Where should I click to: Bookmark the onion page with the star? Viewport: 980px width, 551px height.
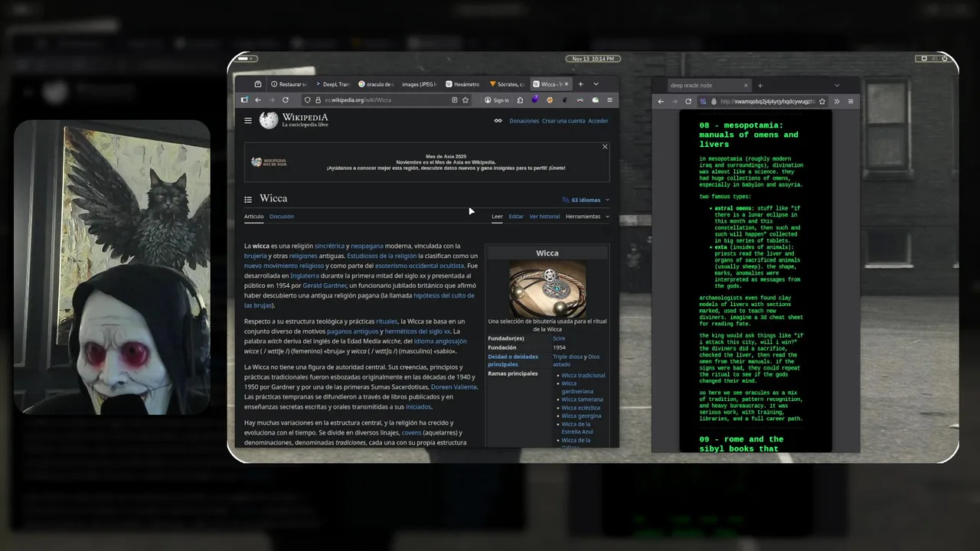coord(822,101)
